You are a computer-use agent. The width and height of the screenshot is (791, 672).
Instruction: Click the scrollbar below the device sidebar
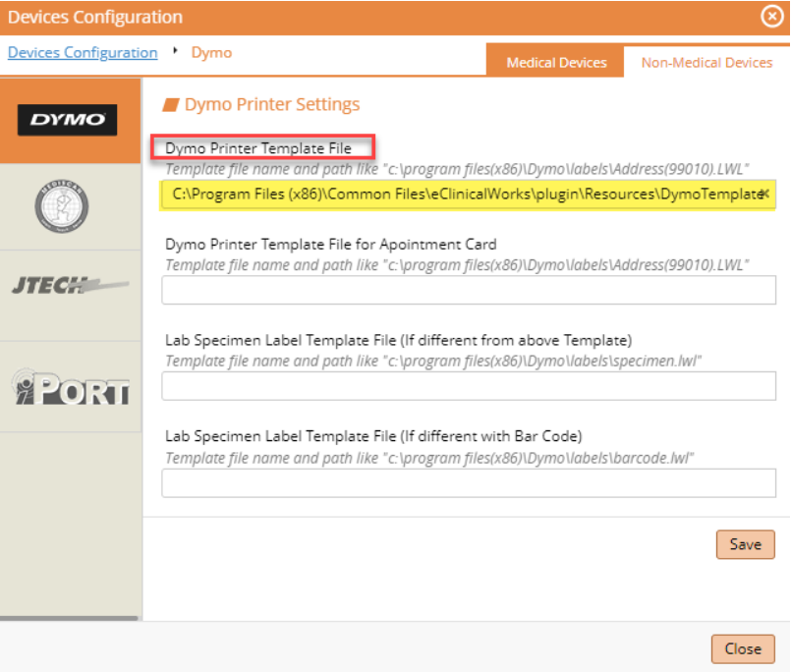(71, 619)
